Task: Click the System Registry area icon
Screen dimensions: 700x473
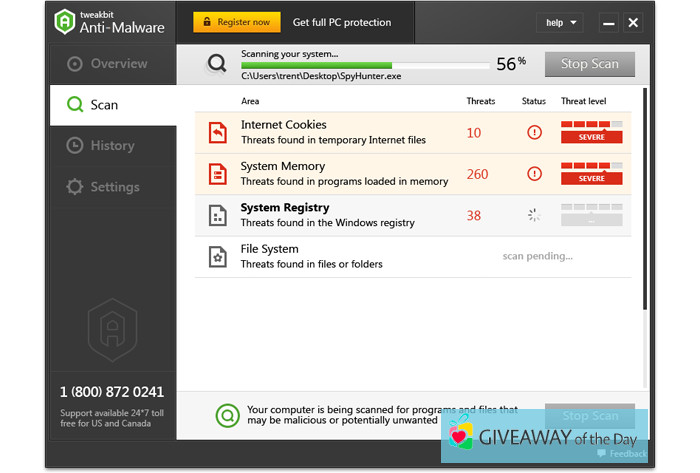Action: pos(217,215)
